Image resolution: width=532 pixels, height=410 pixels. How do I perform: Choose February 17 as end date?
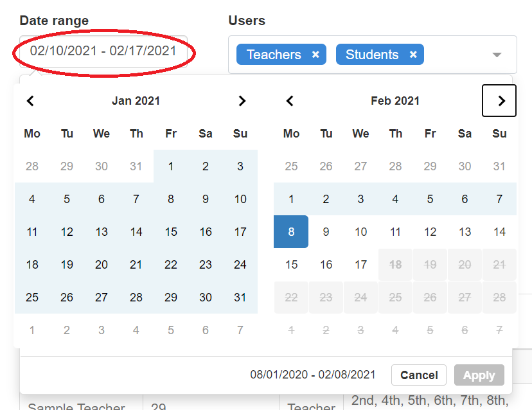pos(360,265)
